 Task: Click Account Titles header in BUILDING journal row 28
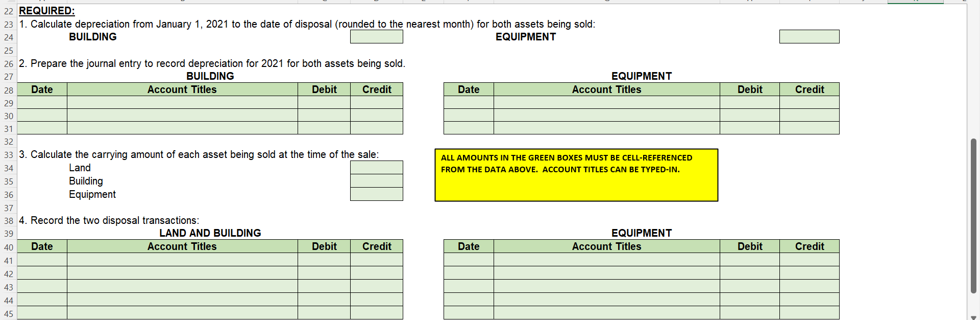click(182, 89)
